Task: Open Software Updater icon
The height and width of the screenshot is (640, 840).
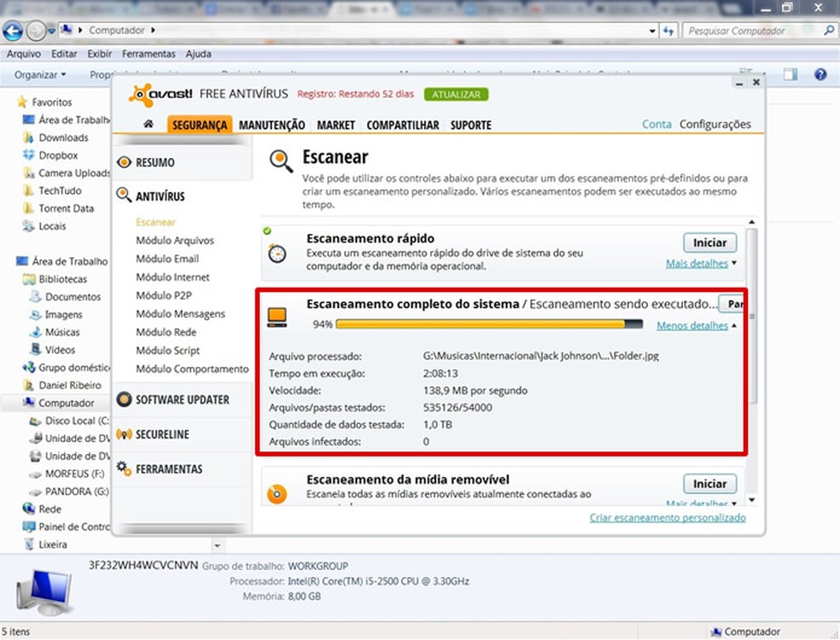Action: [124, 399]
